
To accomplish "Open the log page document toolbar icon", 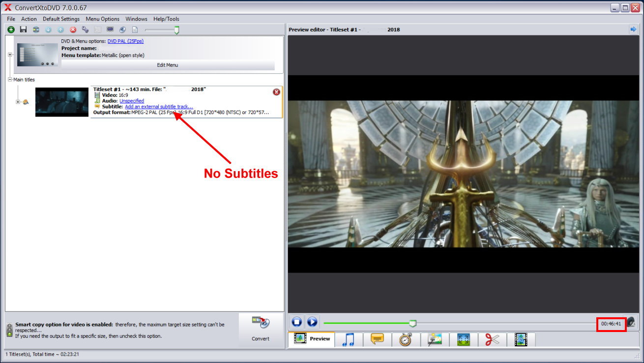I will [x=135, y=30].
